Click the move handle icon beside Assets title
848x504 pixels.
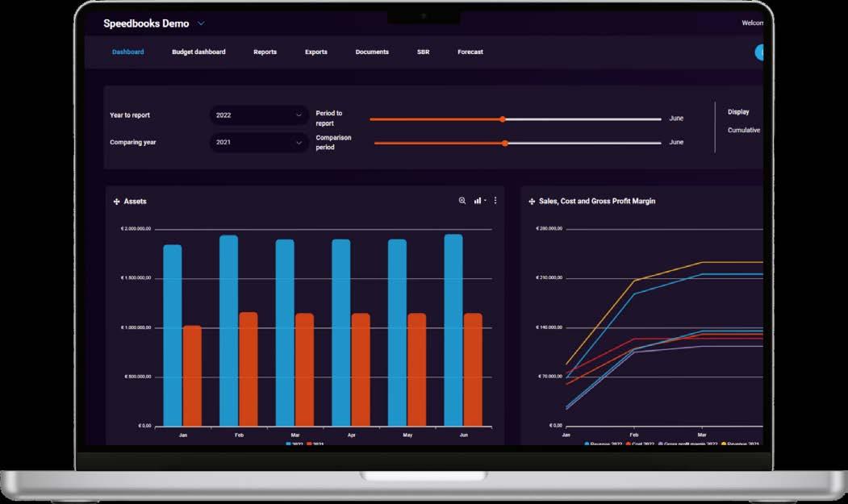(x=116, y=202)
